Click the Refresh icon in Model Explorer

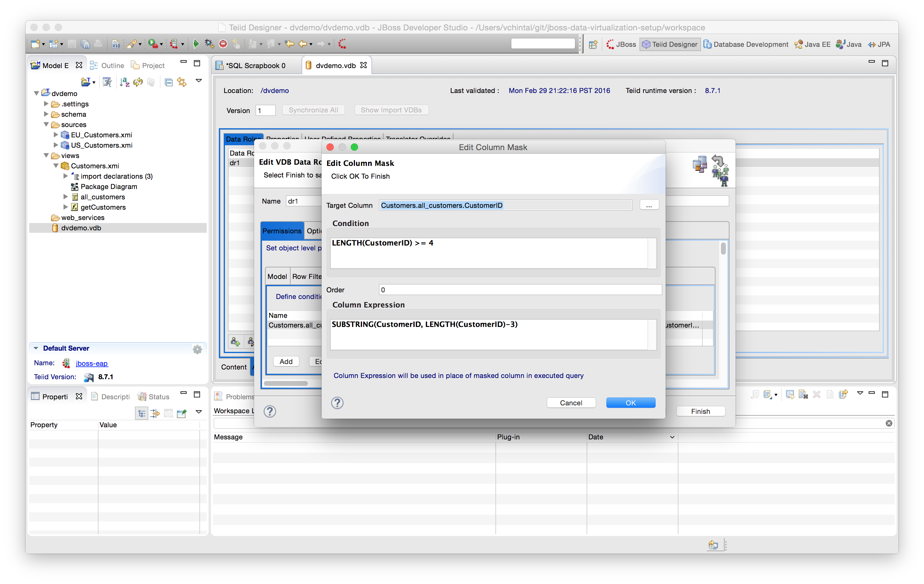pos(138,82)
